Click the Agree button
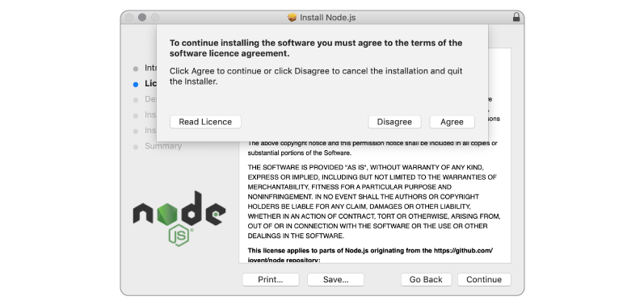 (452, 122)
